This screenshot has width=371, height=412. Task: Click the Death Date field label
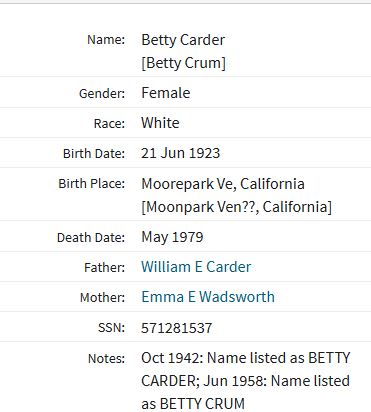pyautogui.click(x=91, y=238)
